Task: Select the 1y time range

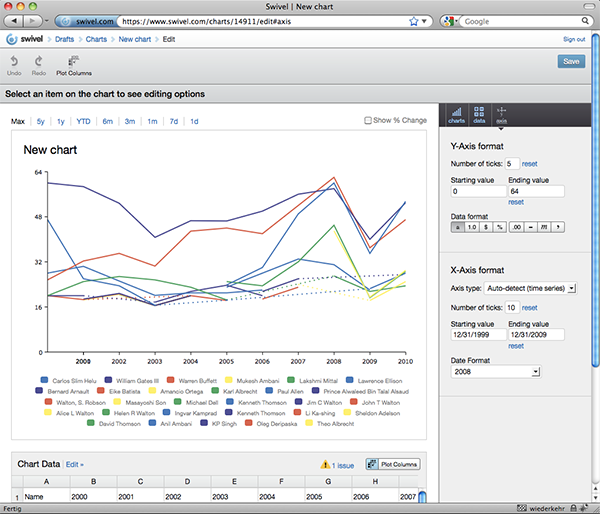Action: tap(61, 121)
